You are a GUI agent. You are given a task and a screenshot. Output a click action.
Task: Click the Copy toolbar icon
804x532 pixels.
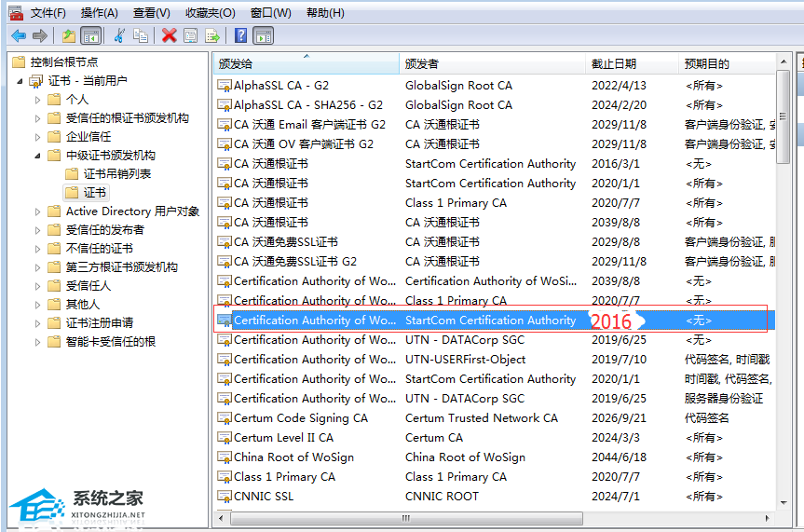coord(140,36)
